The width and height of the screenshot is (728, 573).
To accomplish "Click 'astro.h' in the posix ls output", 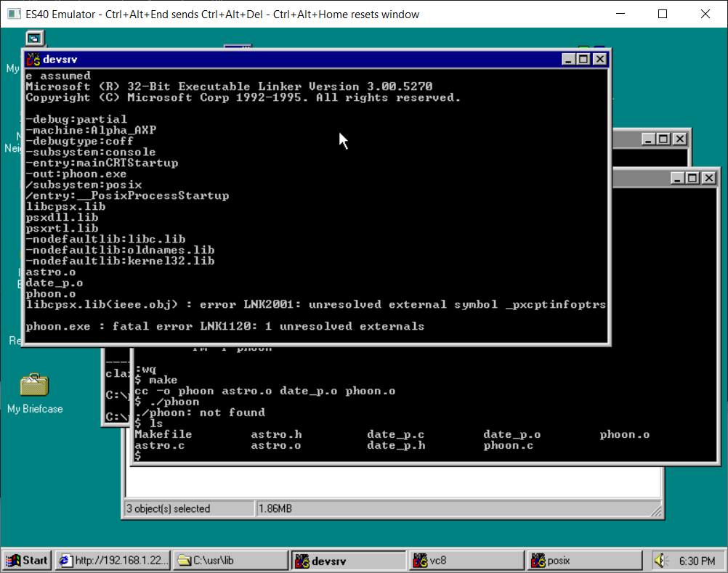I will click(x=276, y=435).
